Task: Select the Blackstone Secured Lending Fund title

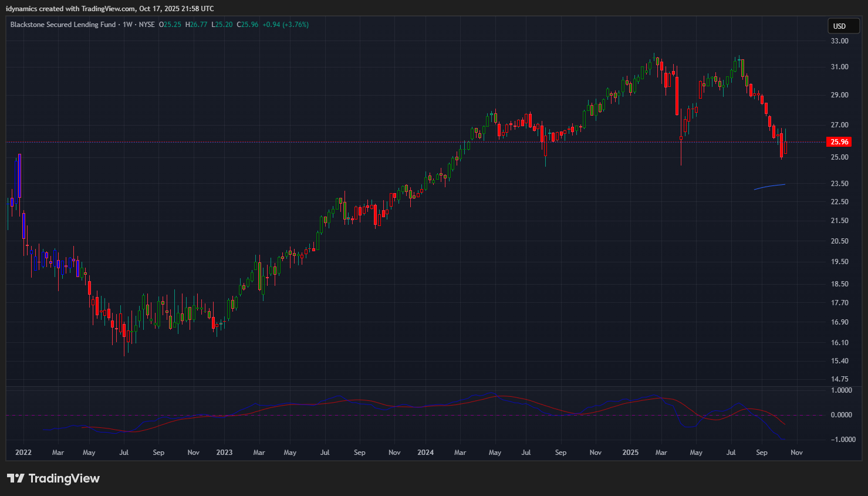Action: 63,25
